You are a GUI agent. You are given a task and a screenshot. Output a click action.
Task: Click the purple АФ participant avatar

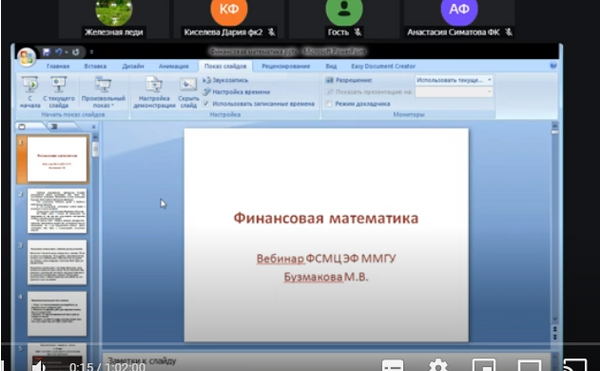coord(459,10)
